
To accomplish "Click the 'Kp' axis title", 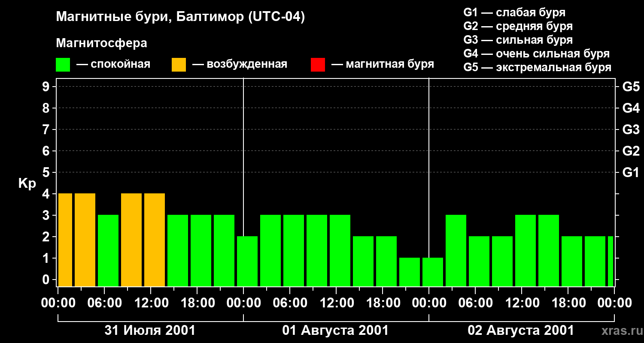I will [x=27, y=184].
